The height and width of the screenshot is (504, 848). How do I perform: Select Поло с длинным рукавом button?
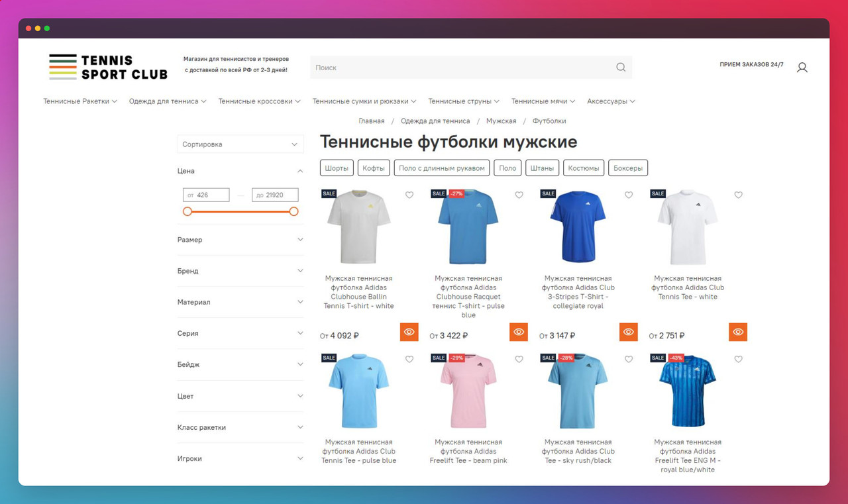click(x=442, y=168)
